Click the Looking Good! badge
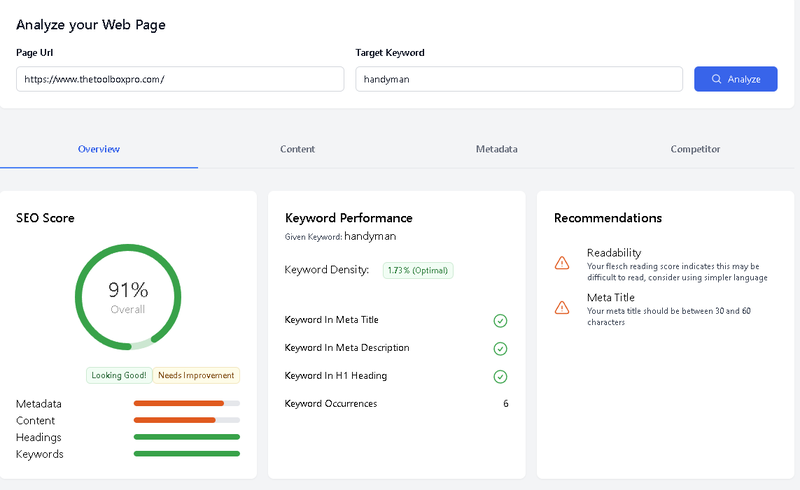Image resolution: width=800 pixels, height=490 pixels. click(x=118, y=375)
